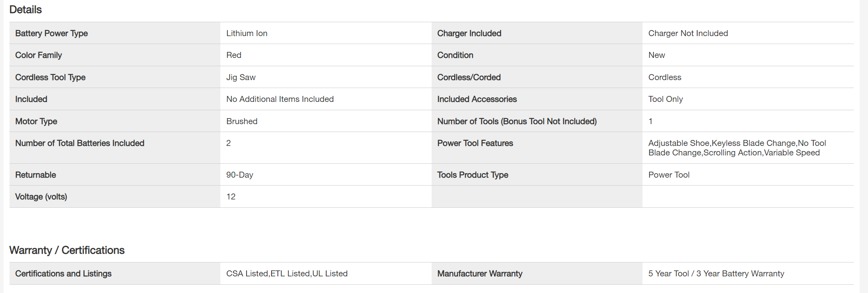This screenshot has height=293, width=868.
Task: Select the No Additional Items Included text
Action: point(280,99)
